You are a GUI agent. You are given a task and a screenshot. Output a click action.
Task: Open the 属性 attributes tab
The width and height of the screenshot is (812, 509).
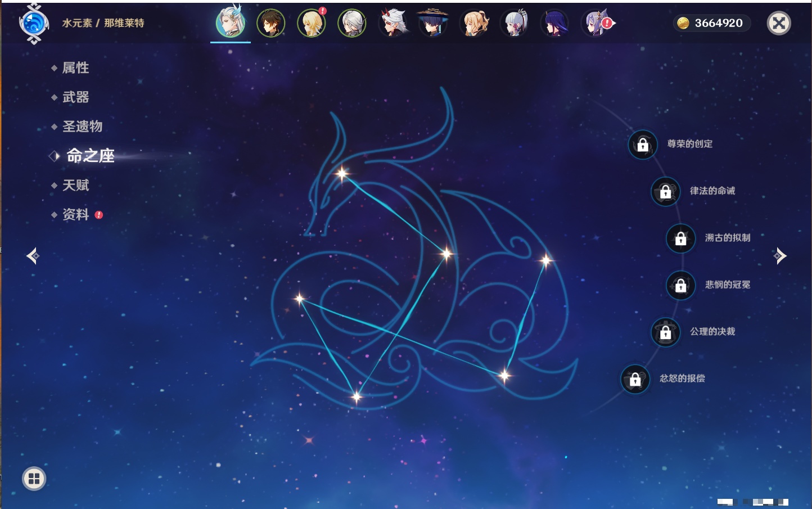[x=75, y=68]
